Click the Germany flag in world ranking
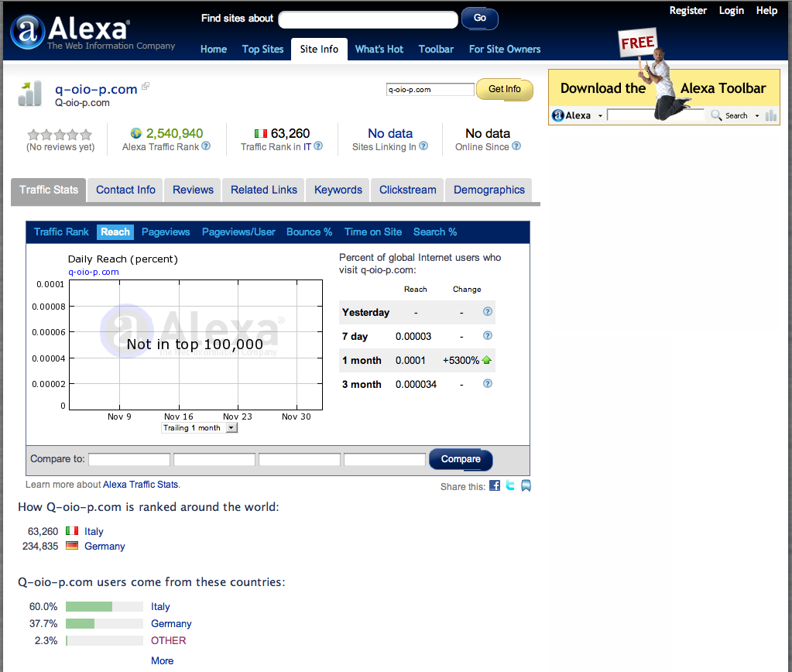This screenshot has height=672, width=792. tap(72, 546)
